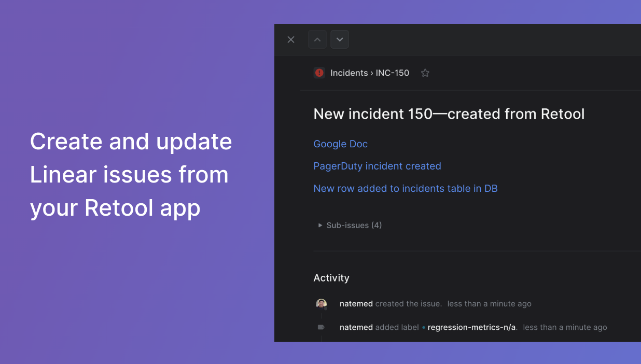
Task: Open New row added to incidents table link
Action: click(x=406, y=188)
